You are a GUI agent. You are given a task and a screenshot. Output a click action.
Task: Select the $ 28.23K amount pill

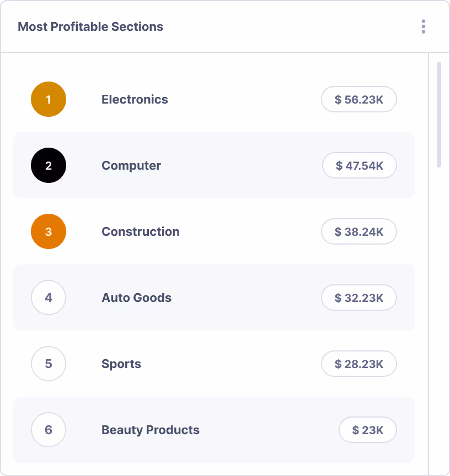[x=359, y=364]
